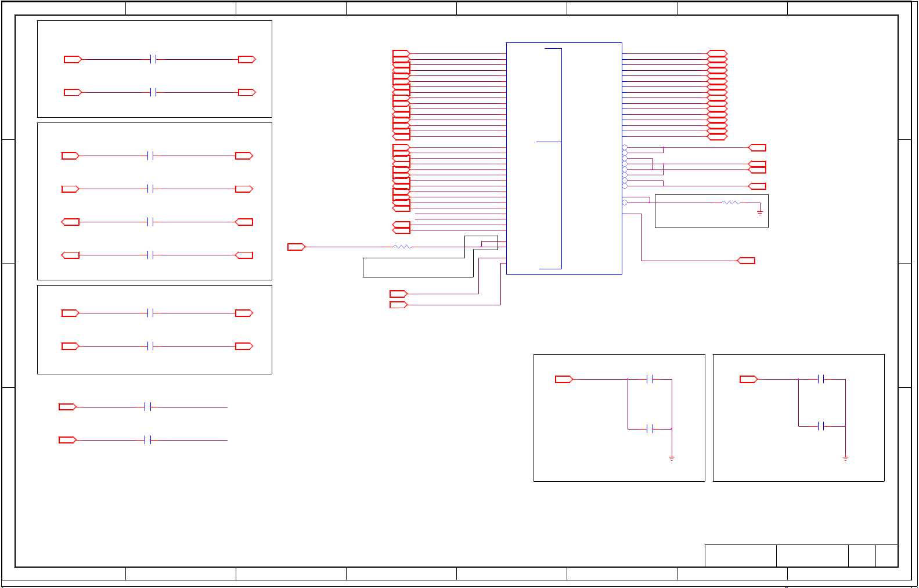The image size is (919, 588).
Task: Select upper capacitor in third left-side box
Action: point(150,313)
